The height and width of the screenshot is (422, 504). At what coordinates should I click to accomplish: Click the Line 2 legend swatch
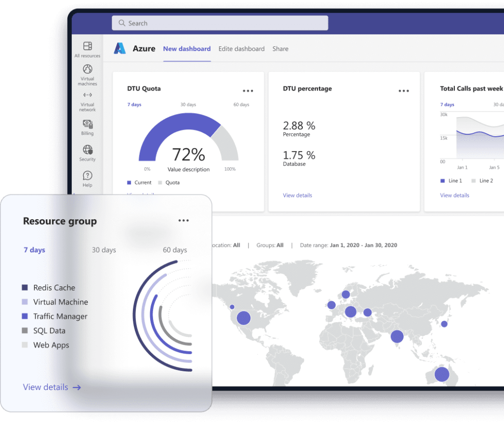coord(473,181)
